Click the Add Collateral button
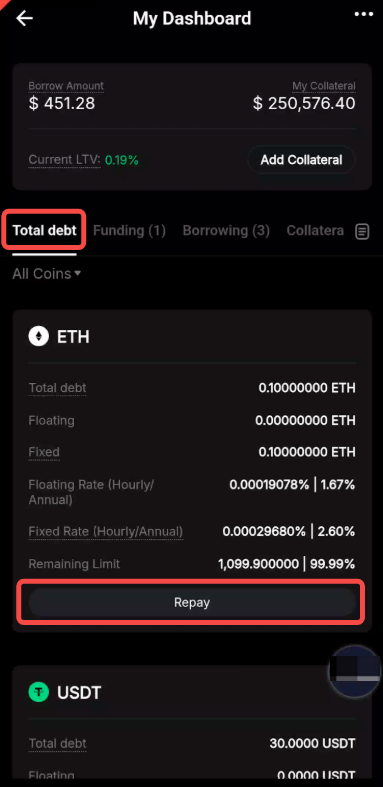Image resolution: width=383 pixels, height=787 pixels. click(301, 160)
